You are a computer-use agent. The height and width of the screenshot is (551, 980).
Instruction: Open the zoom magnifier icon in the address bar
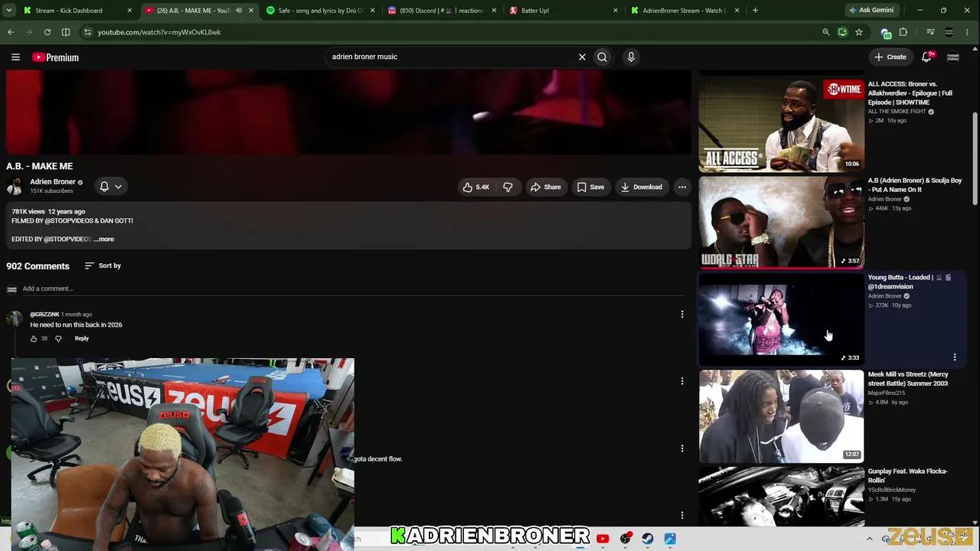[x=825, y=32]
